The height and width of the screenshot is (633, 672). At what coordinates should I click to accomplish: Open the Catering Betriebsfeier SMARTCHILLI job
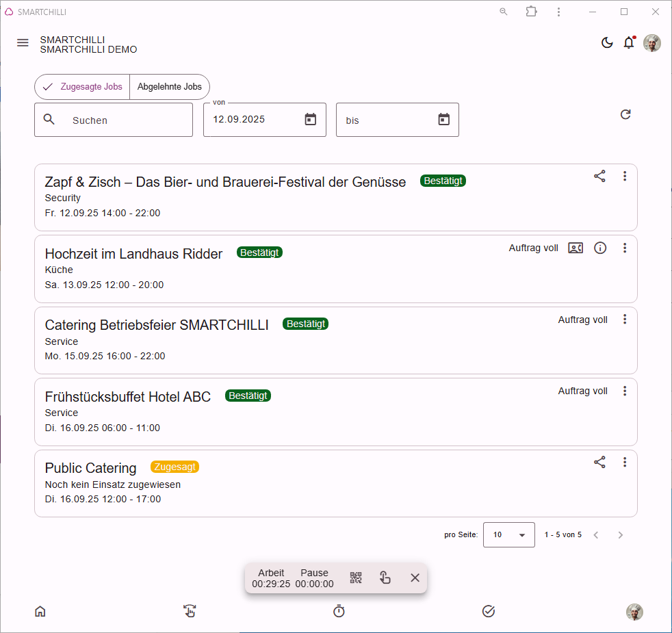(x=335, y=340)
